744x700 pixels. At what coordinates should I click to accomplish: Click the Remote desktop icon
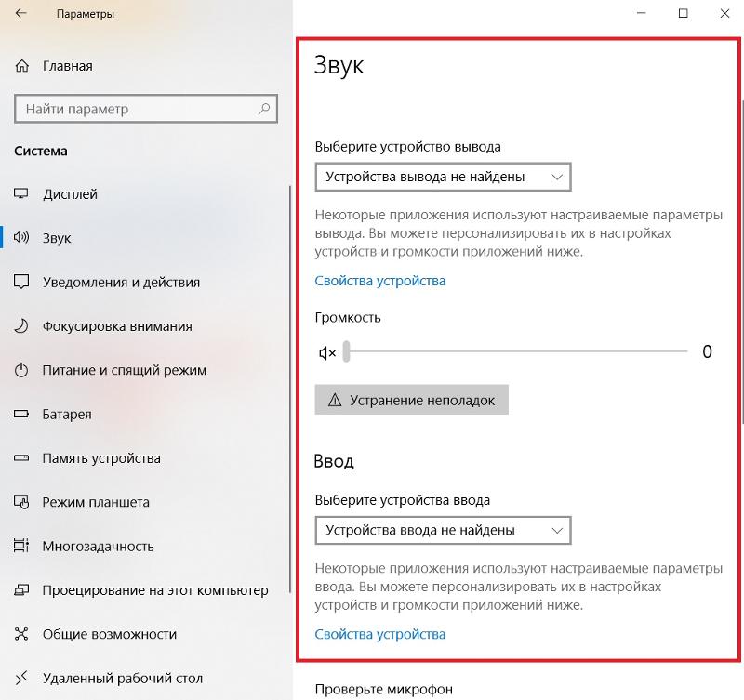pos(21,679)
